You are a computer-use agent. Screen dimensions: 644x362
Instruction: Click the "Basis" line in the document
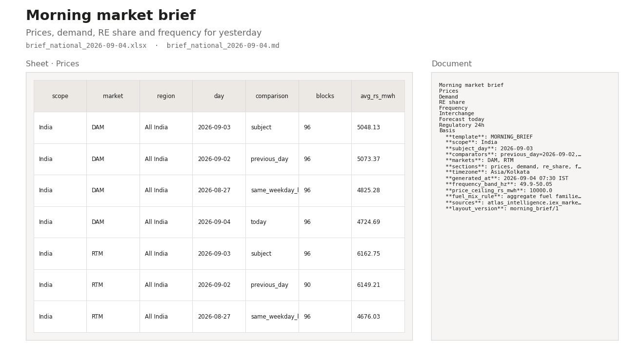coord(447,131)
